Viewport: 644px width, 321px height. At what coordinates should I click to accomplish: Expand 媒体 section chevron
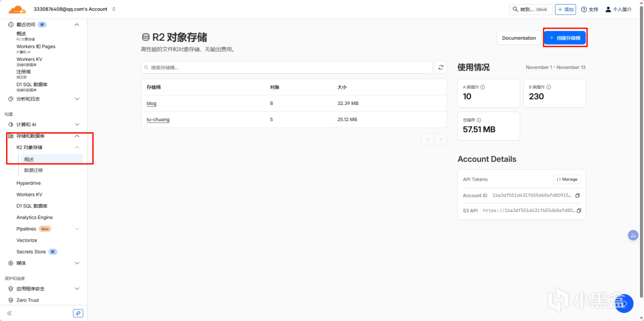[x=77, y=263]
